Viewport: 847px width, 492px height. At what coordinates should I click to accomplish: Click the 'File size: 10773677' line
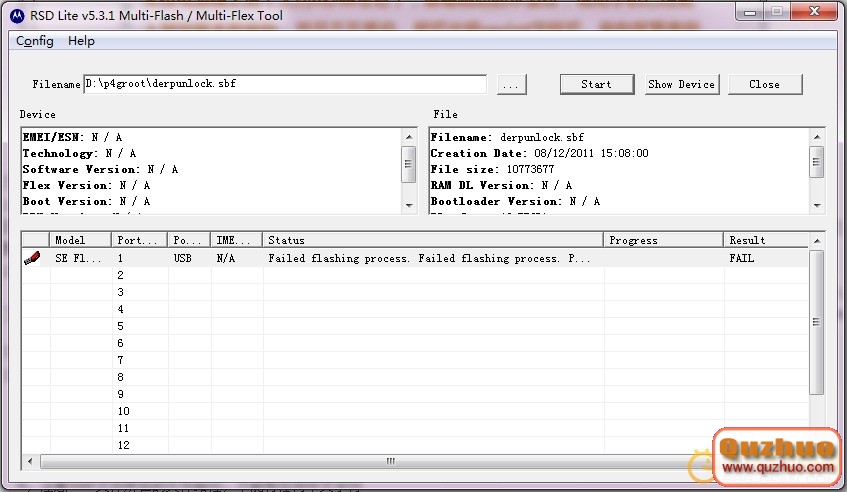point(493,170)
